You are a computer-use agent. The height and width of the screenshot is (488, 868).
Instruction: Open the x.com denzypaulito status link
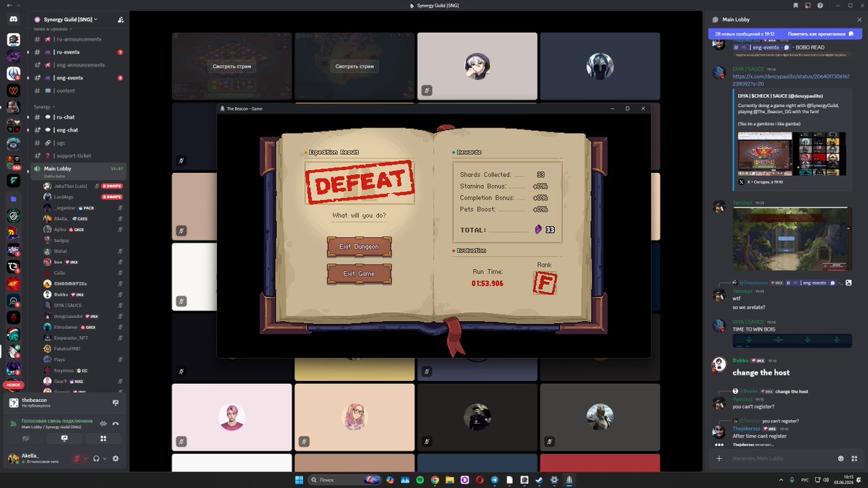pyautogui.click(x=791, y=80)
